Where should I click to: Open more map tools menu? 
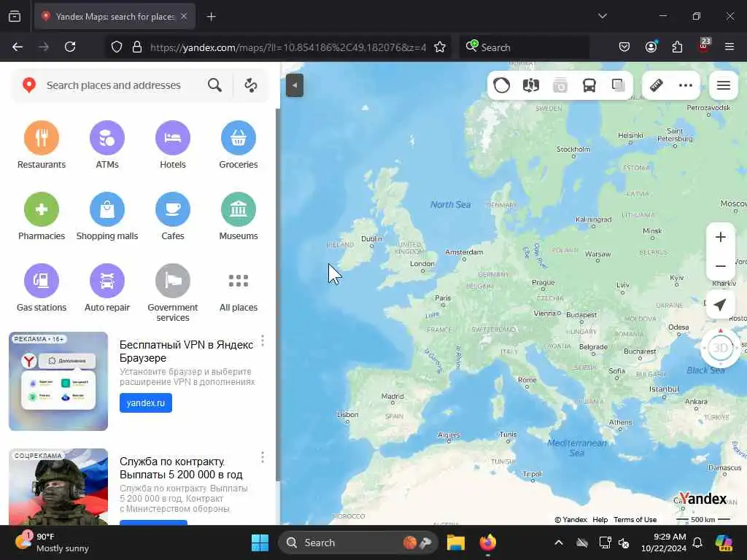click(686, 86)
